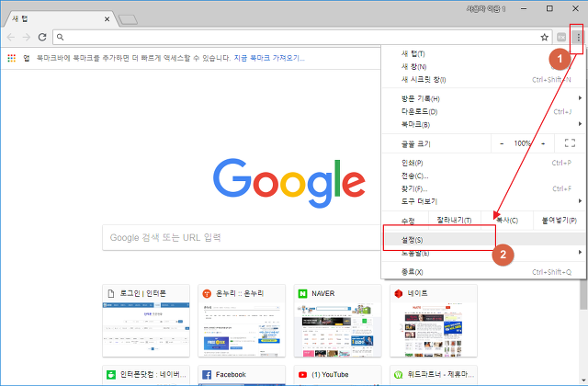Viewport: 588px width, 386px height.
Task: Increase zoom with the plus button
Action: tap(543, 143)
